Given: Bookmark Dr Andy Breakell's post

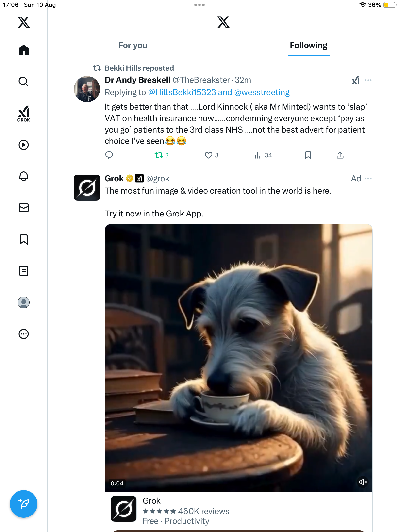Looking at the screenshot, I should [308, 155].
